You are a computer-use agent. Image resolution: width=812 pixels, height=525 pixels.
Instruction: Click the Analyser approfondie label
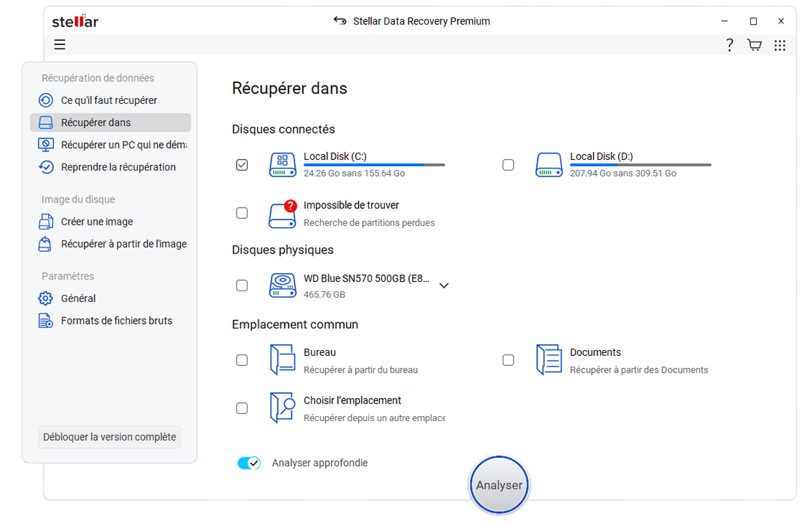(x=320, y=463)
